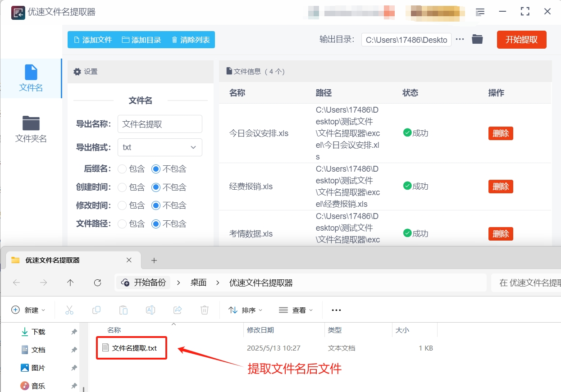
Task: Click 开始备份 in the address bar
Action: 143,283
